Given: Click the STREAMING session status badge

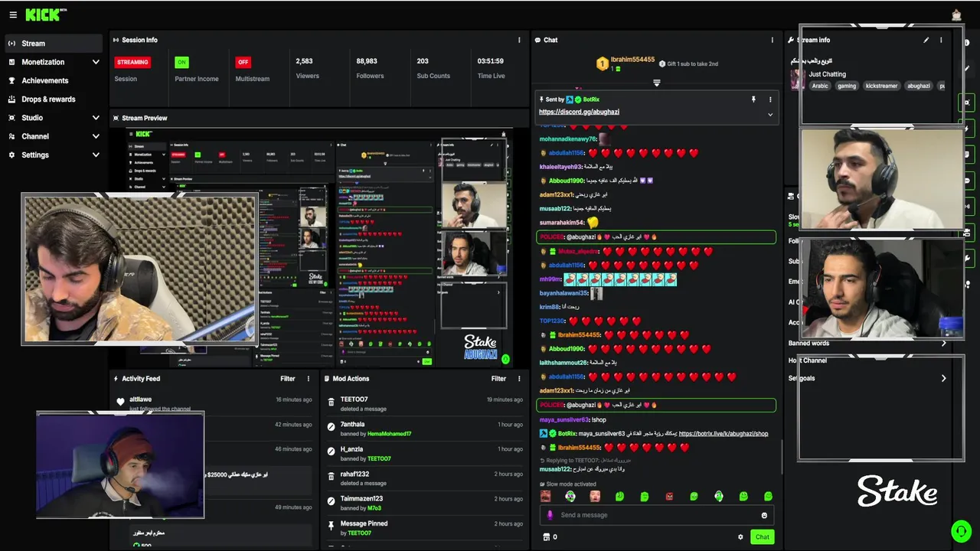Looking at the screenshot, I should pyautogui.click(x=132, y=62).
